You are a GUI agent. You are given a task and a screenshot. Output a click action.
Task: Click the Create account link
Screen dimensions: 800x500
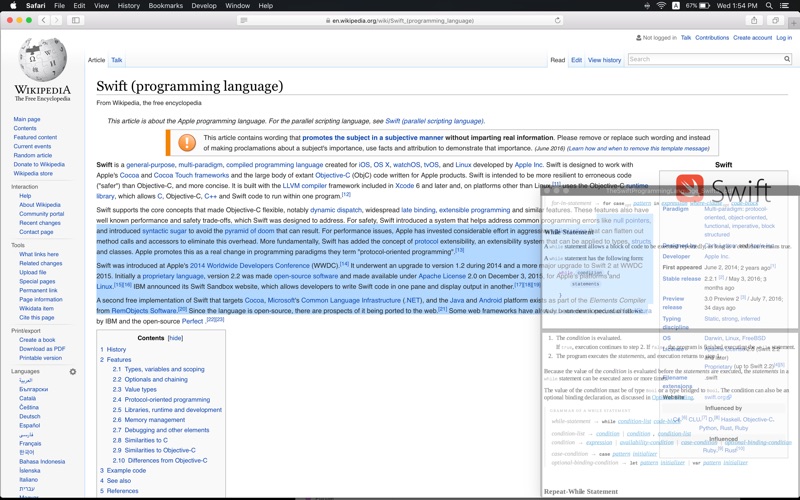pyautogui.click(x=753, y=38)
